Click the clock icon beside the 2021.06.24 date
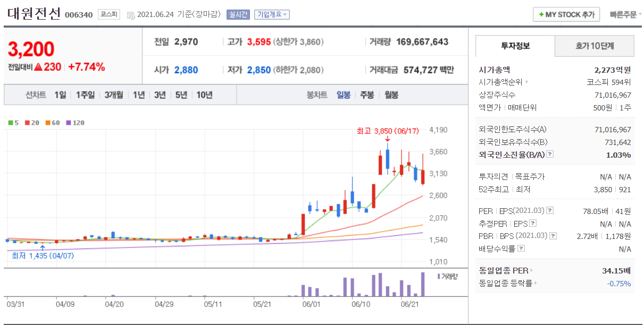Image resolution: width=644 pixels, height=325 pixels. 131,15
